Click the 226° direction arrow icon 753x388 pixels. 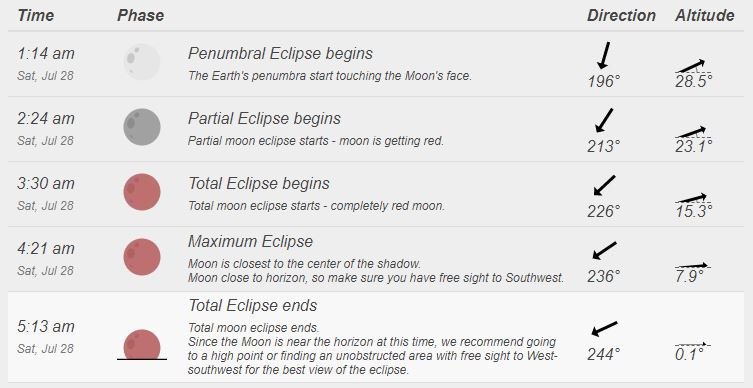pos(605,185)
